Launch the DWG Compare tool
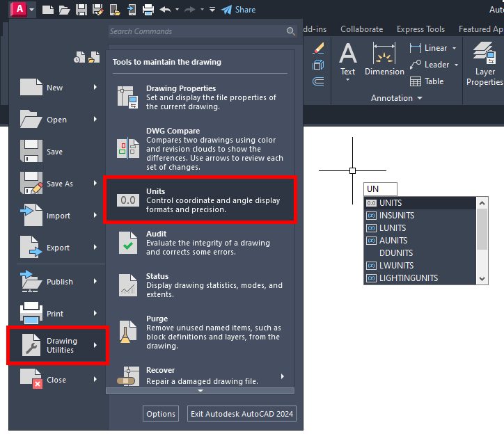Image resolution: width=504 pixels, height=441 pixels. [x=200, y=149]
